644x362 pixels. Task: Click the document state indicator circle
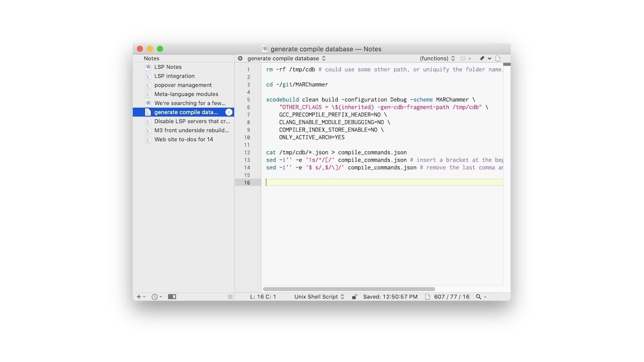pyautogui.click(x=463, y=58)
